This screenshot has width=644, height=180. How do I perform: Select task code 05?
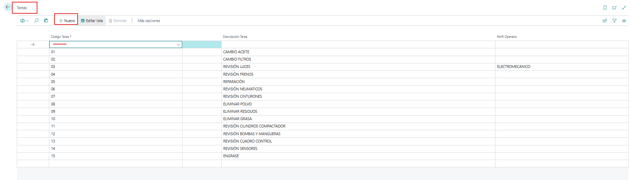click(x=116, y=82)
